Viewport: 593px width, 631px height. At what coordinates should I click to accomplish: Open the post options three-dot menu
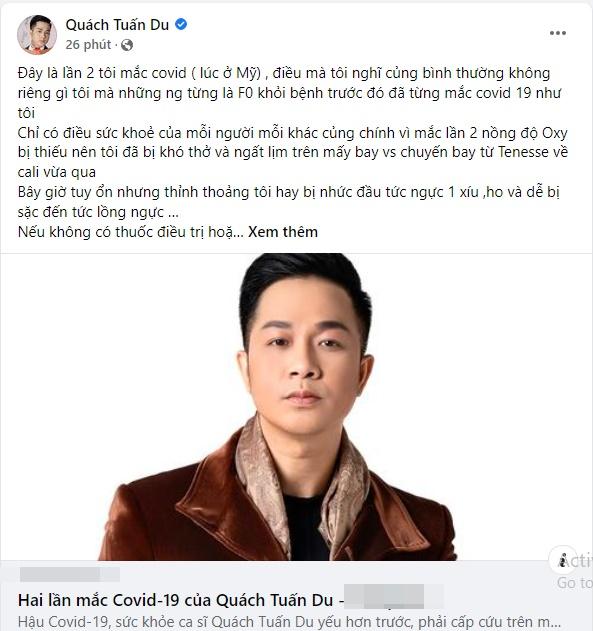pyautogui.click(x=558, y=33)
